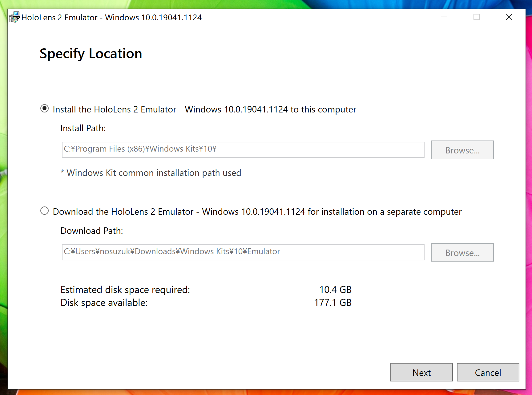Click the disabled maximize button
The height and width of the screenshot is (395, 532).
tap(477, 17)
